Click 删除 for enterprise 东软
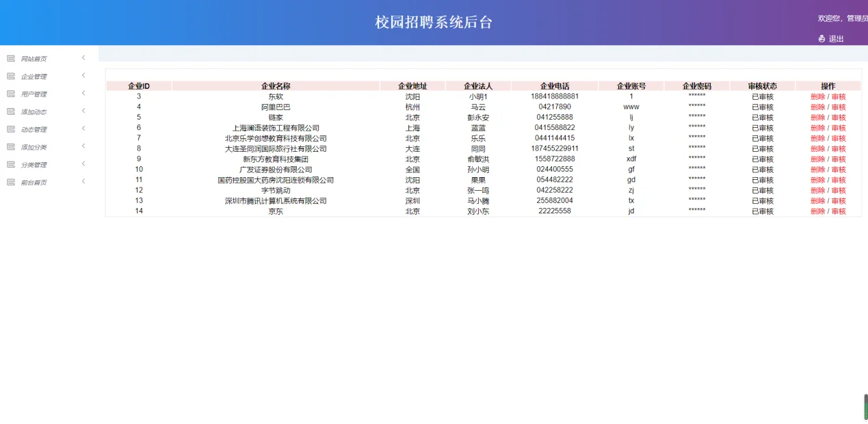868x424 pixels. [817, 96]
